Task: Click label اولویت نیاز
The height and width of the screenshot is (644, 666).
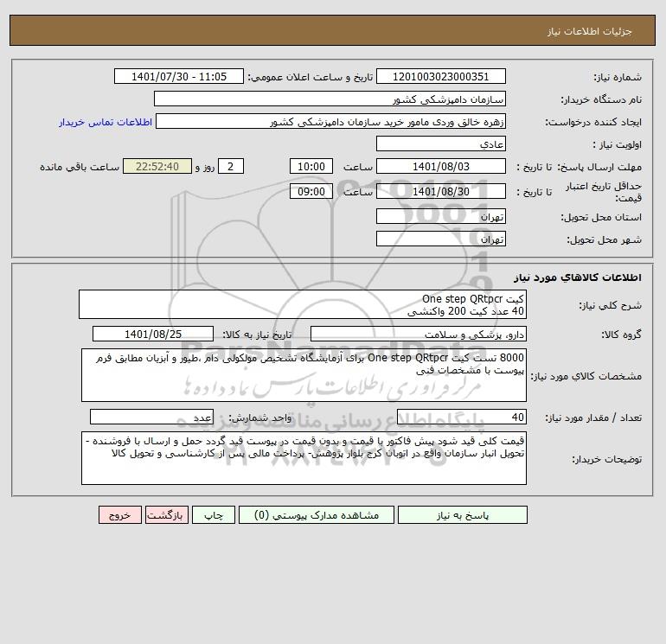Action: point(618,144)
